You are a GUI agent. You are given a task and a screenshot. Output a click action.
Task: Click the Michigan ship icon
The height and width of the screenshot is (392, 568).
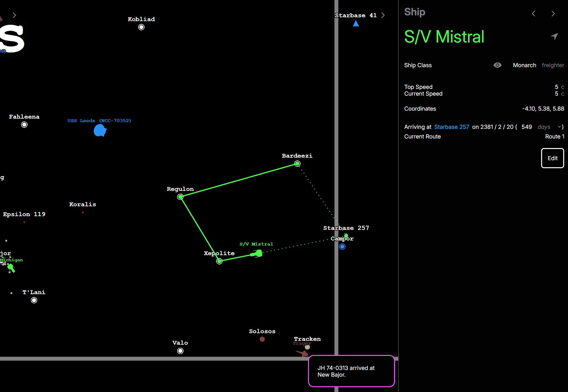(x=11, y=268)
